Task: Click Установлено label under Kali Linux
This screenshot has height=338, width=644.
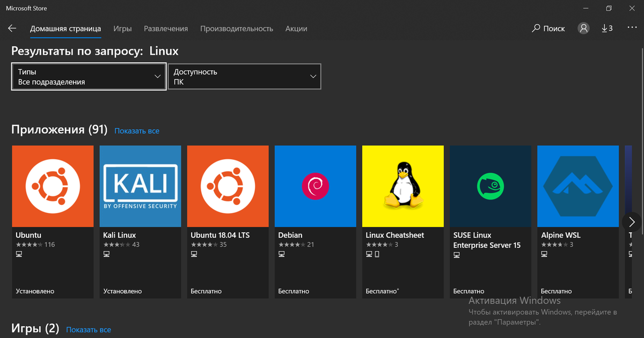Action: point(122,291)
